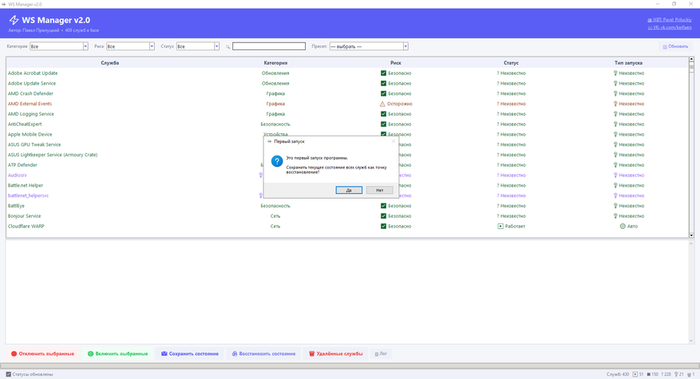This screenshot has width=700, height=379.
Task: Click the camera icon on Сохранить состояние
Action: 164,354
